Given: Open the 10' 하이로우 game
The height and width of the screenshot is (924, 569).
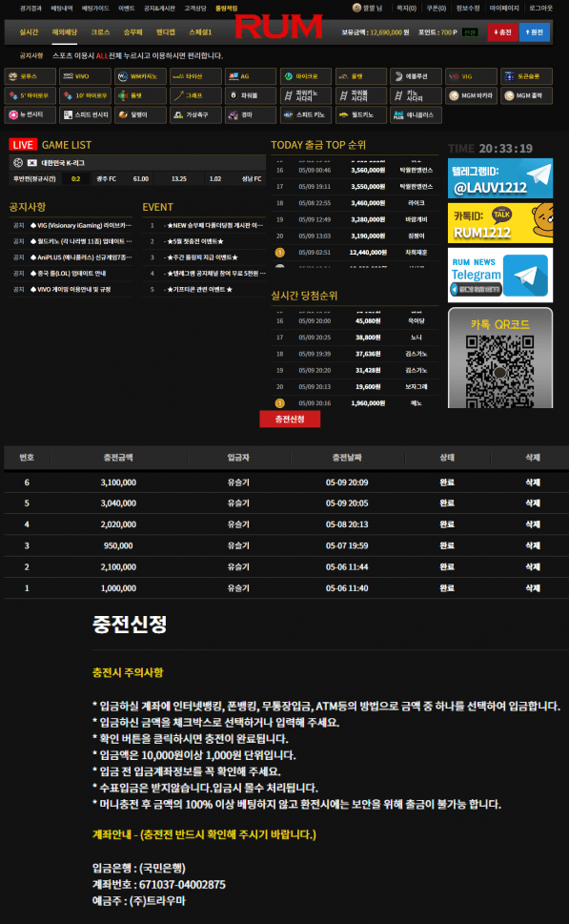Looking at the screenshot, I should [x=86, y=95].
